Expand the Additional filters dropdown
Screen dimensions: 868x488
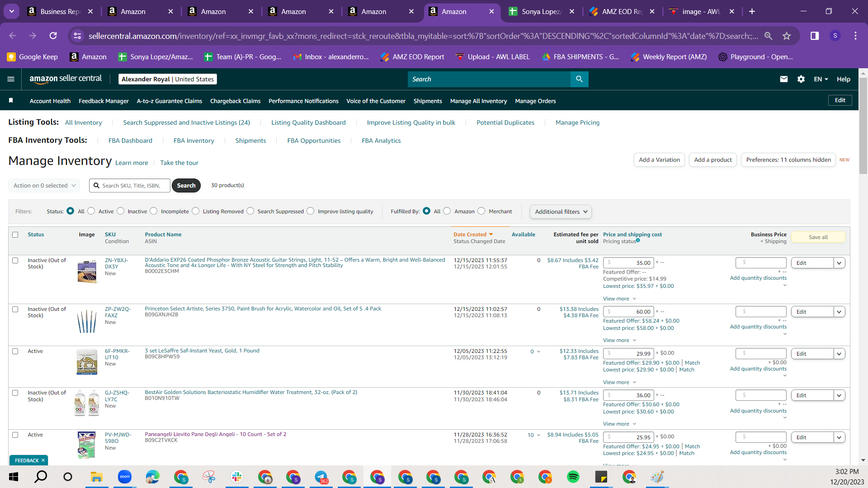561,211
